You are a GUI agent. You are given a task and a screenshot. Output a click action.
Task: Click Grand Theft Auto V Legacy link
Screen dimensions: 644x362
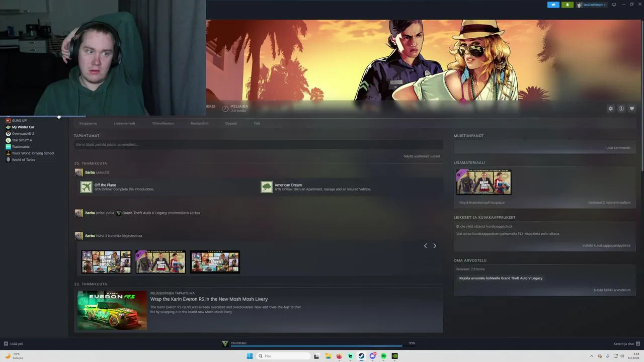144,213
